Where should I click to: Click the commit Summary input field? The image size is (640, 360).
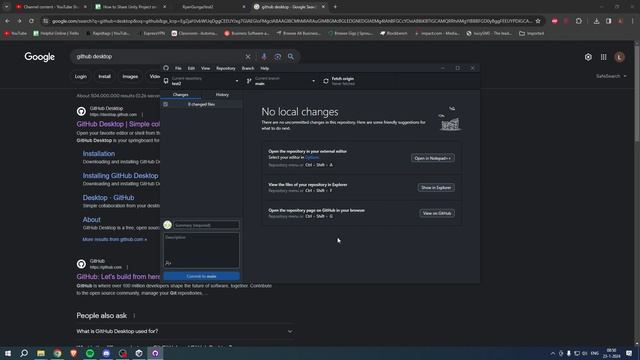pos(206,225)
